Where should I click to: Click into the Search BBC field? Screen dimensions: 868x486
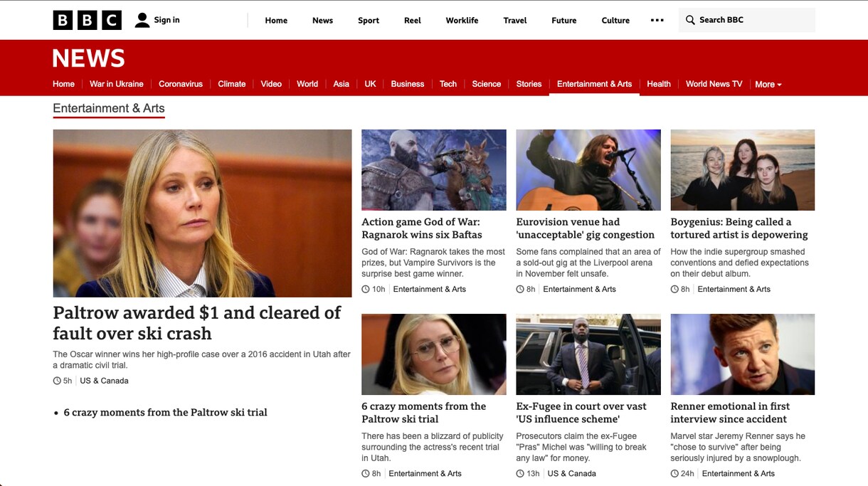746,20
